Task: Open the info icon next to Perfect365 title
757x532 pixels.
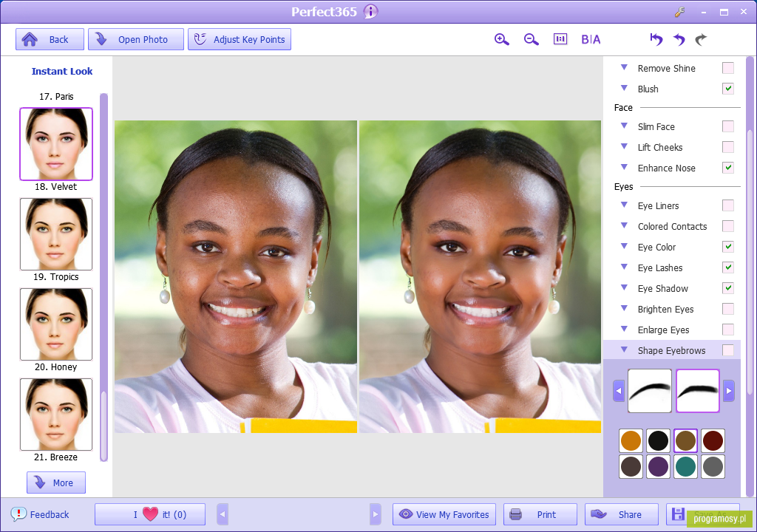Action: pos(371,12)
